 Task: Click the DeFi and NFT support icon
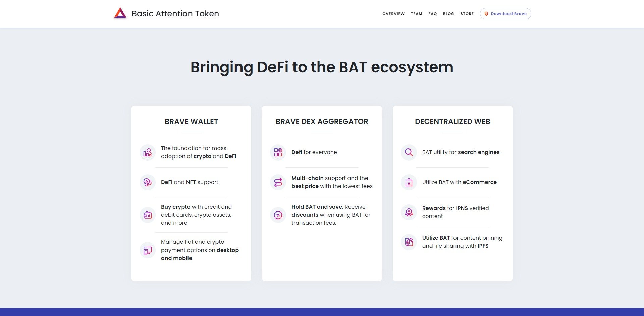coord(147,182)
